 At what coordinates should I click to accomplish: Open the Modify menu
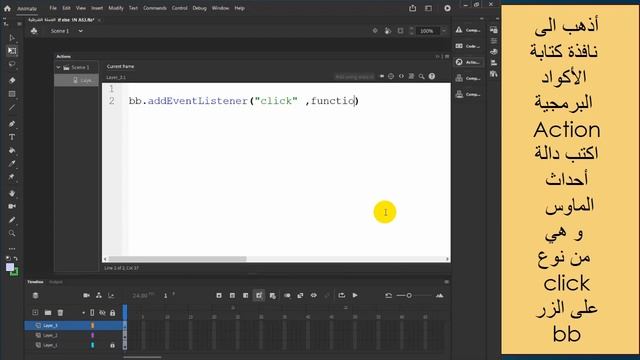point(116,8)
